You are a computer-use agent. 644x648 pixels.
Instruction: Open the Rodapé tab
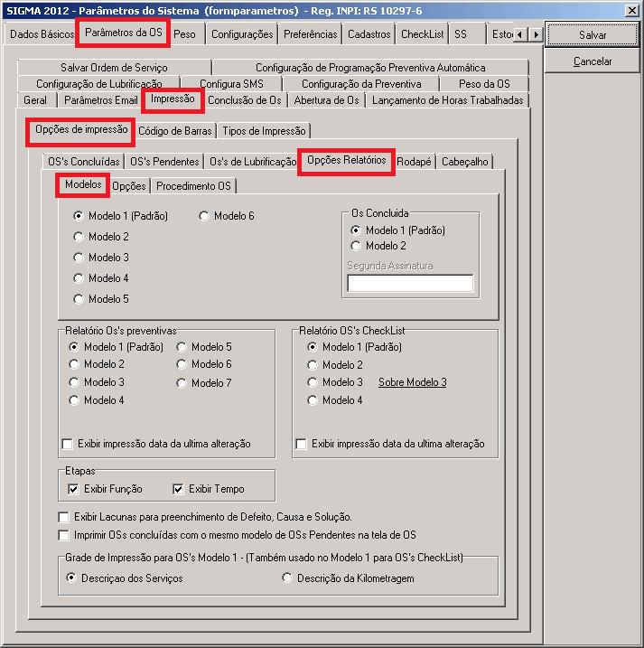(414, 162)
